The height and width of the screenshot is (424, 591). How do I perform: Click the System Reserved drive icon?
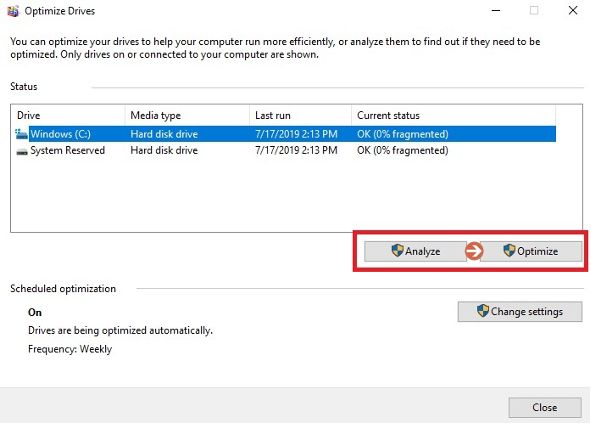pyautogui.click(x=22, y=151)
